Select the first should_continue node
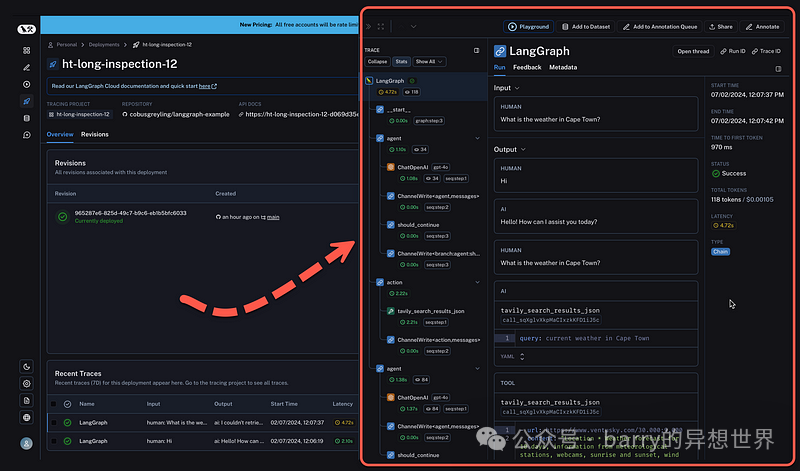800x471 pixels. 418,225
